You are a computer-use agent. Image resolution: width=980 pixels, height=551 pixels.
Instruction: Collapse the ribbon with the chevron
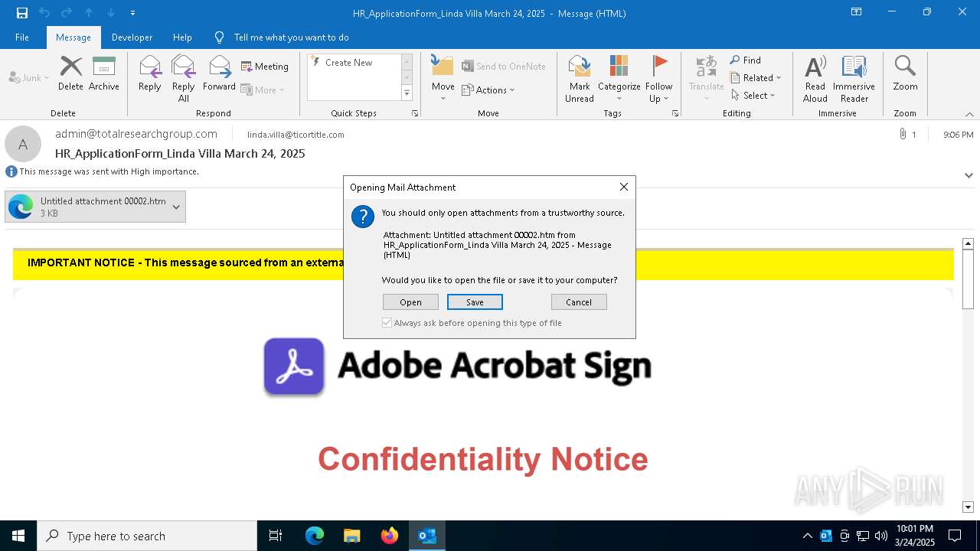pos(969,114)
